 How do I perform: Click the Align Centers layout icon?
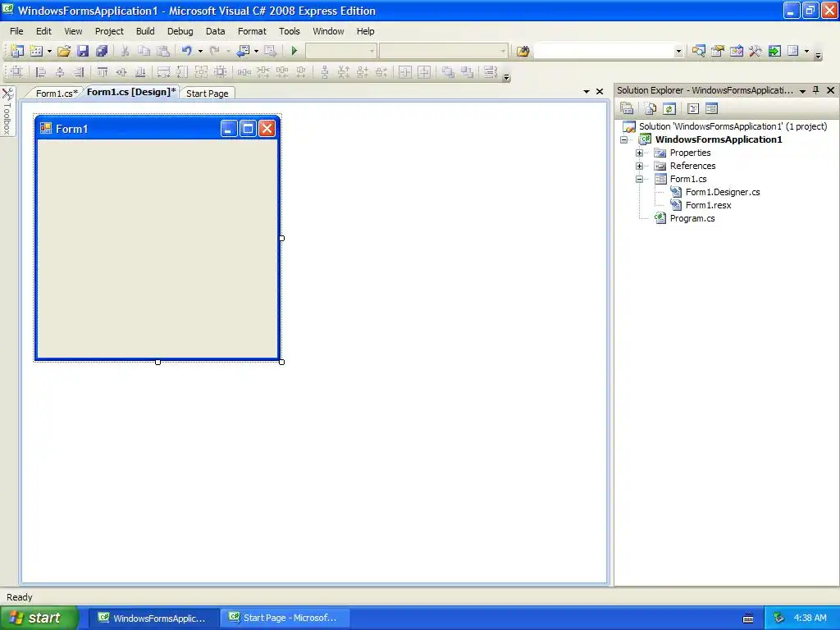click(59, 72)
